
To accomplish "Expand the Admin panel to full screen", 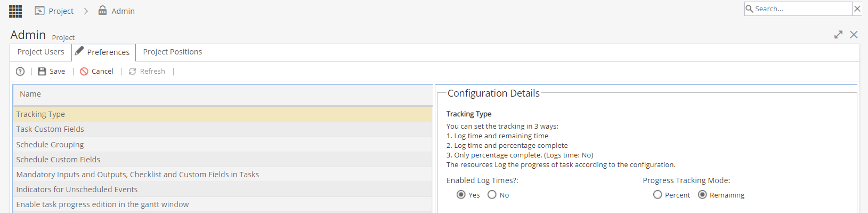I will click(838, 35).
